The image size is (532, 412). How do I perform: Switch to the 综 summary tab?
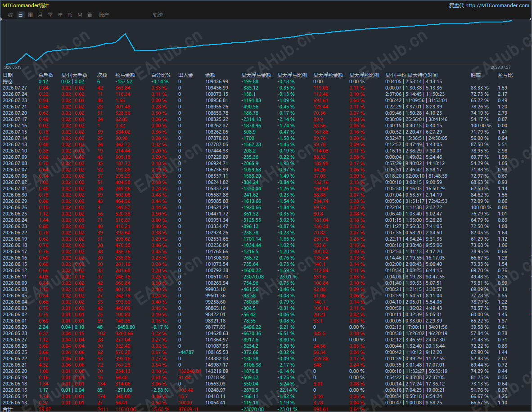[10, 15]
